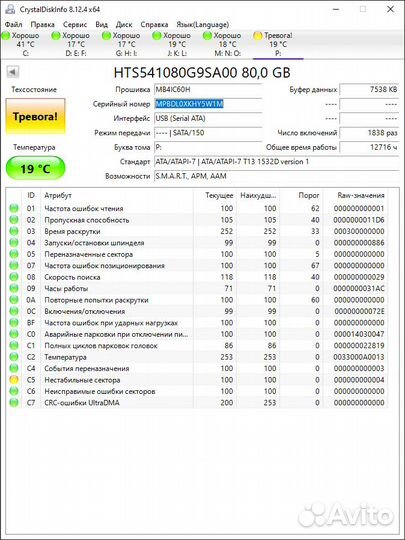Go to previous disk with left arrow
Viewport: 405px width, 540px height.
tap(13, 72)
